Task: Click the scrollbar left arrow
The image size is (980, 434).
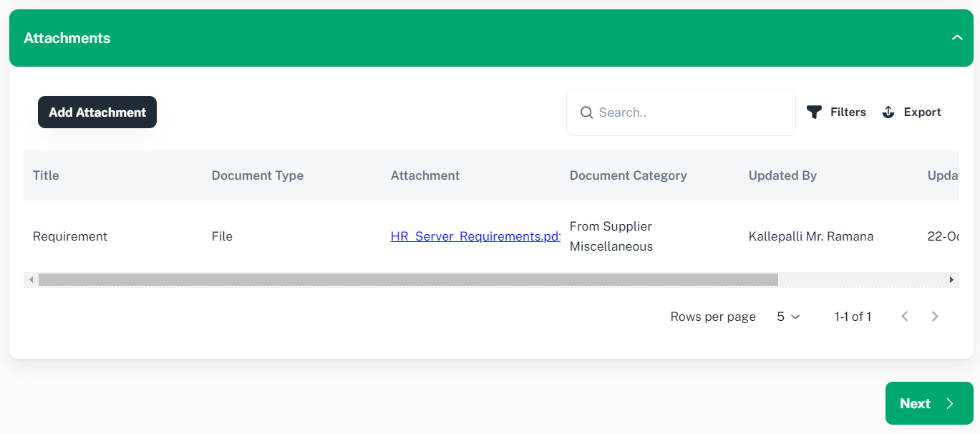Action: (31, 280)
